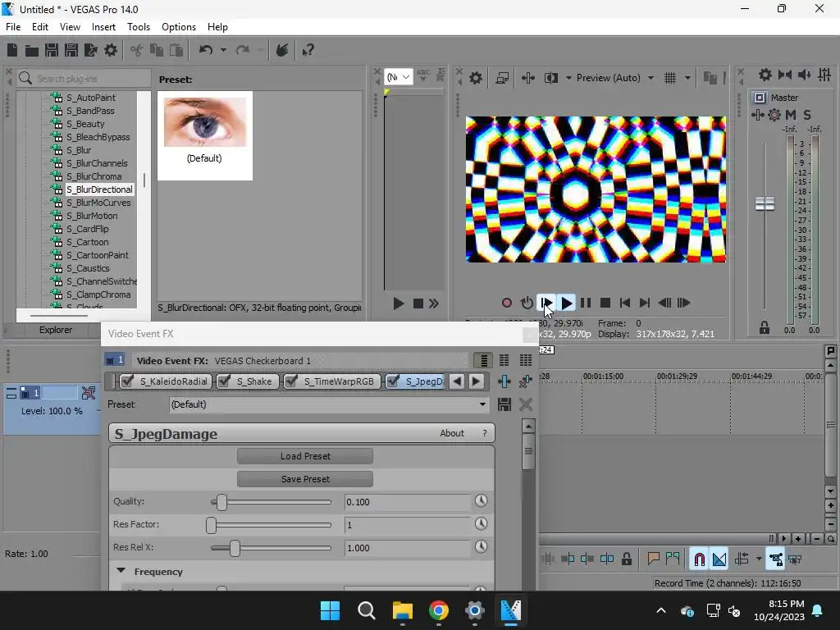Open the Edit menu

40,27
